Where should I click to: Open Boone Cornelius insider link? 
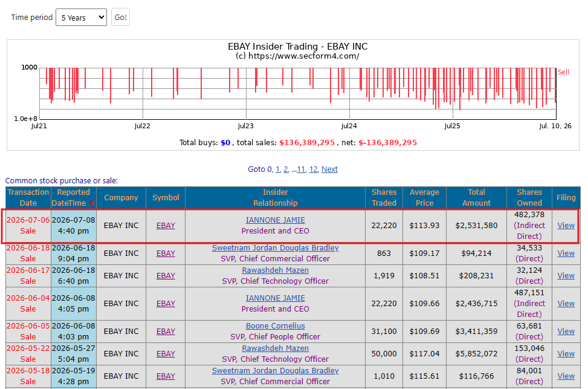275,326
